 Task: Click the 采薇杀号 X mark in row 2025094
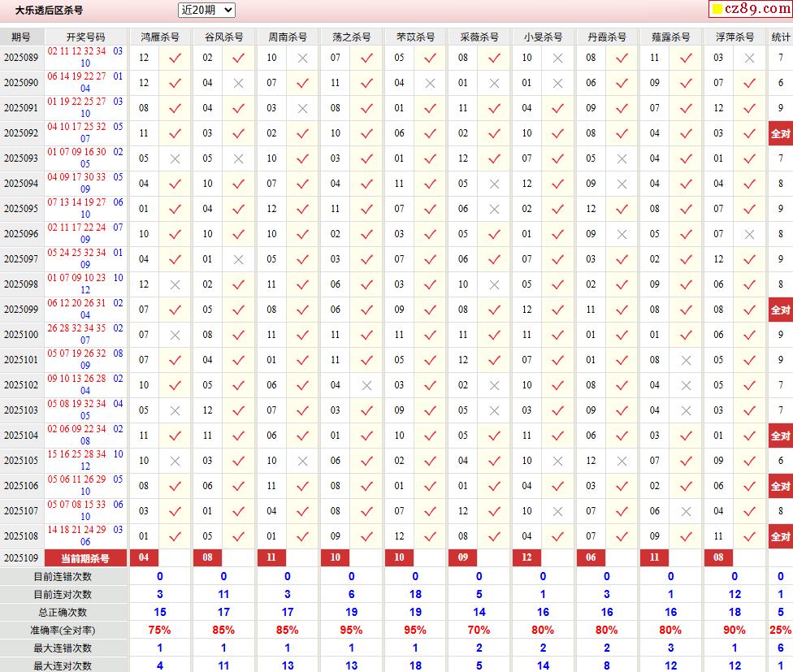point(494,184)
